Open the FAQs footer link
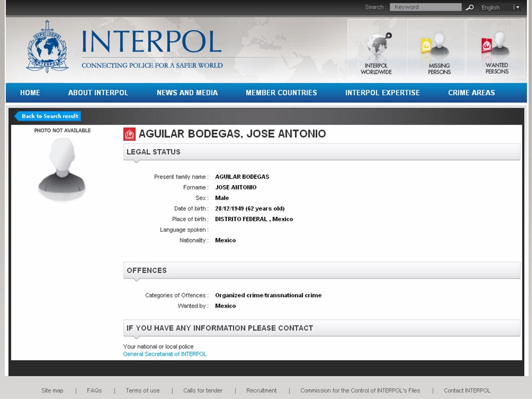Image resolution: width=532 pixels, height=399 pixels. tap(94, 390)
